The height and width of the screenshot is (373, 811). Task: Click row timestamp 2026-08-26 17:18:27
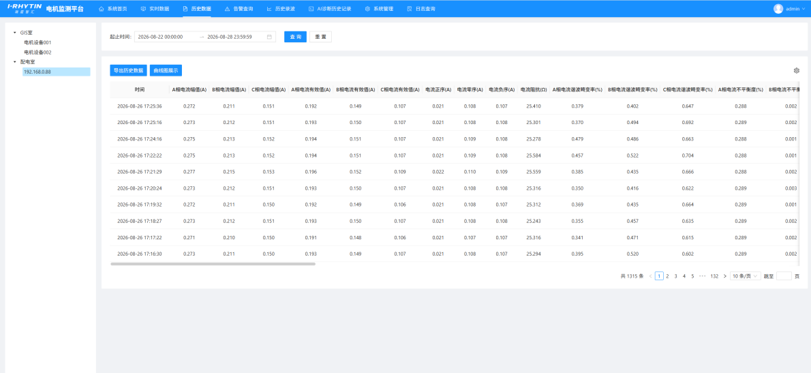(x=140, y=221)
